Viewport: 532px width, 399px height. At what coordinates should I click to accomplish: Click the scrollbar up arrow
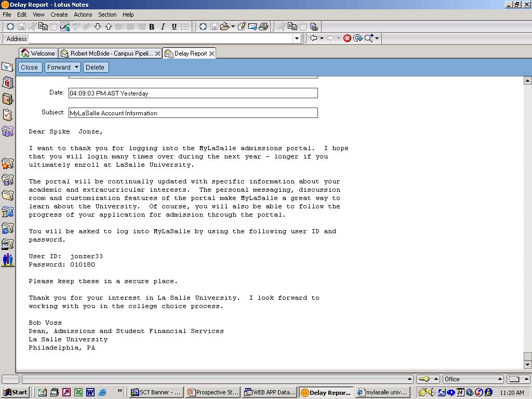(528, 81)
